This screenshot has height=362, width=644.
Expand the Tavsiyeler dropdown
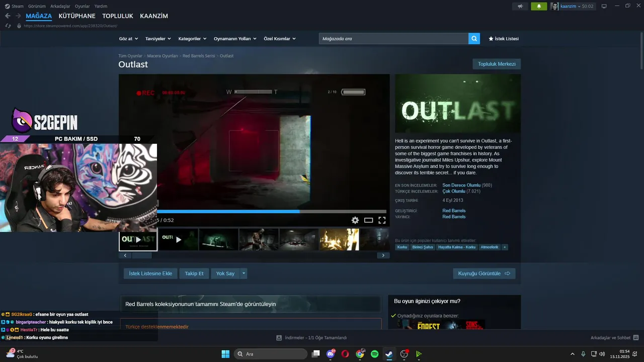coord(158,39)
